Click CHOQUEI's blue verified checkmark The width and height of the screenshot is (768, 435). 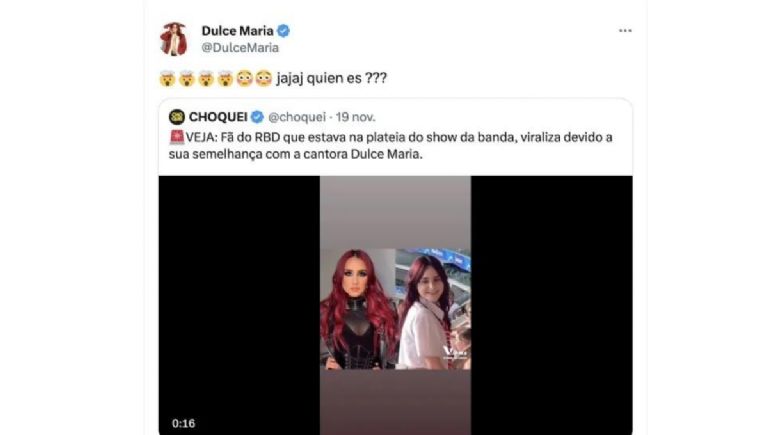pyautogui.click(x=257, y=117)
